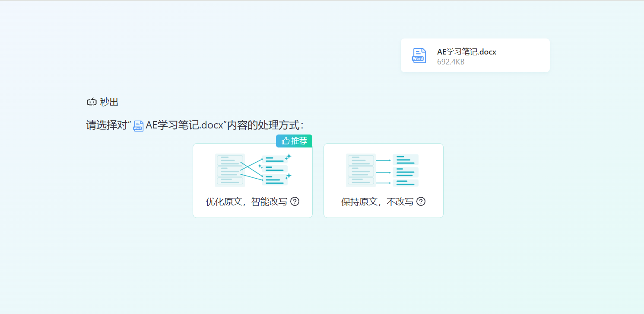
Task: Click the output text lines in keep-original card
Action: pyautogui.click(x=406, y=170)
